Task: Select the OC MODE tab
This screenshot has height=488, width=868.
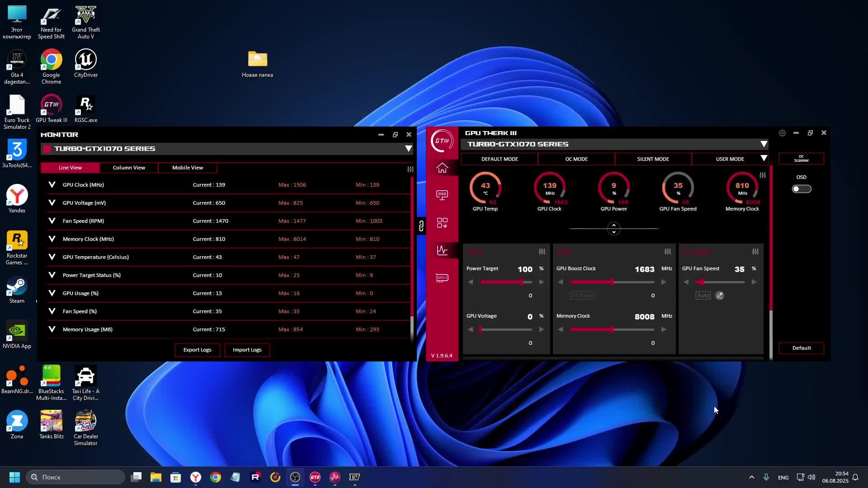Action: tap(576, 159)
